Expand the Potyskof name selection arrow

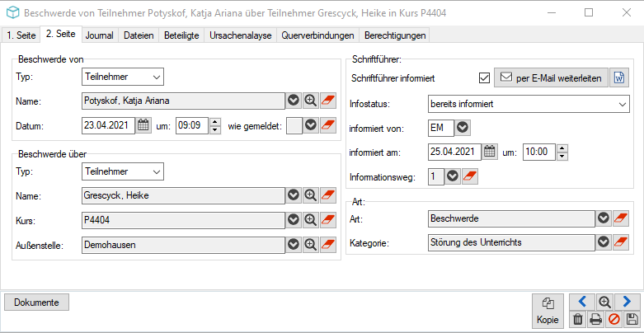pyautogui.click(x=294, y=101)
